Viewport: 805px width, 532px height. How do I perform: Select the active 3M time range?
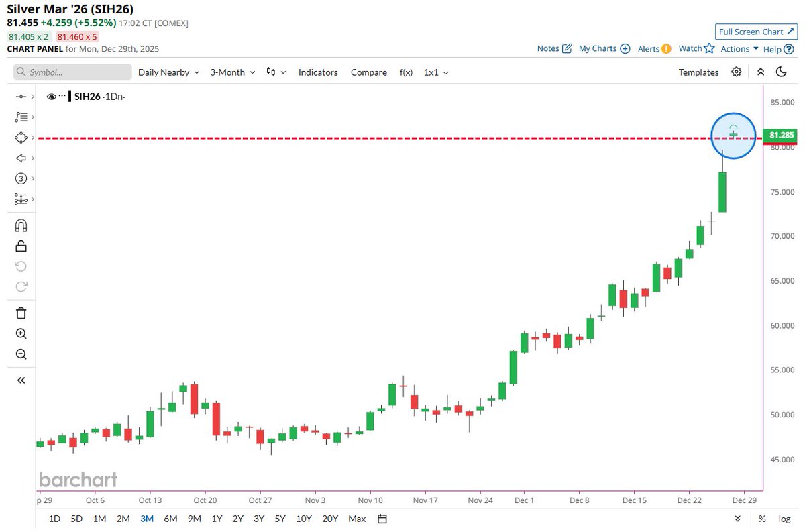pyautogui.click(x=147, y=519)
